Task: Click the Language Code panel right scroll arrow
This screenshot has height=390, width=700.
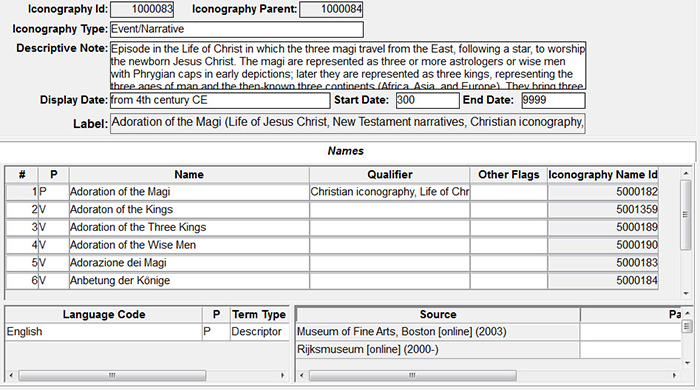Action: click(x=282, y=375)
